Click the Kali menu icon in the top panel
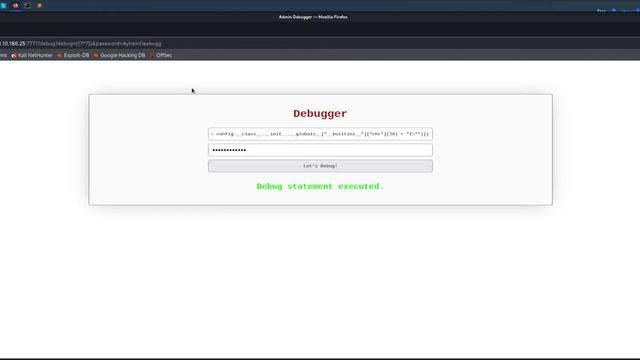Screen dimensions: 640x360 [x=3, y=5]
